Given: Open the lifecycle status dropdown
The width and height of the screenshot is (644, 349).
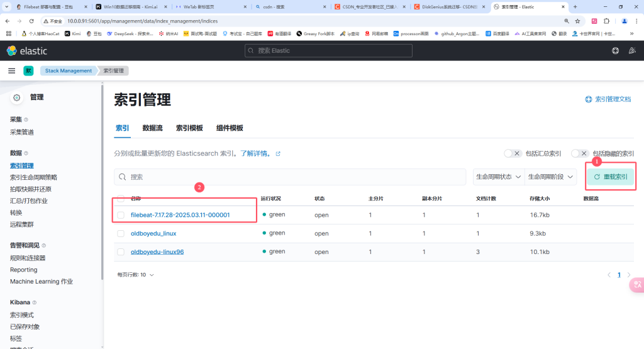Looking at the screenshot, I should point(498,177).
